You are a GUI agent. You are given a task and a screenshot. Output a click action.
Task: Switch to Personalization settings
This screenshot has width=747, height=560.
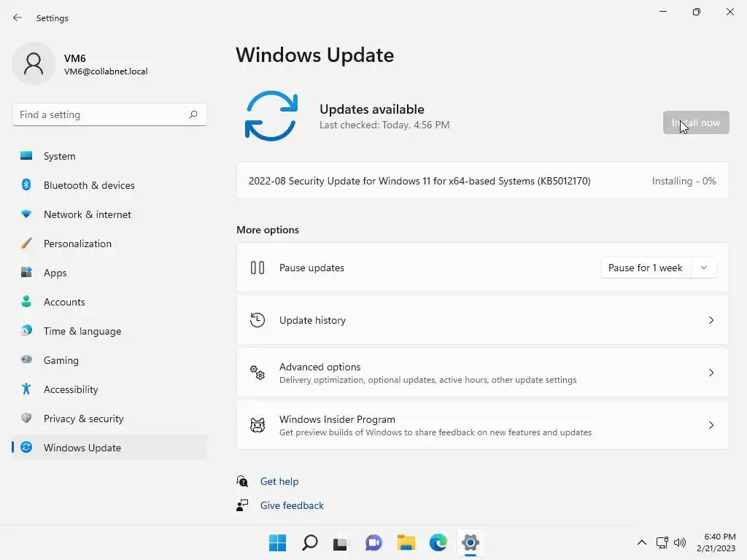(109, 244)
